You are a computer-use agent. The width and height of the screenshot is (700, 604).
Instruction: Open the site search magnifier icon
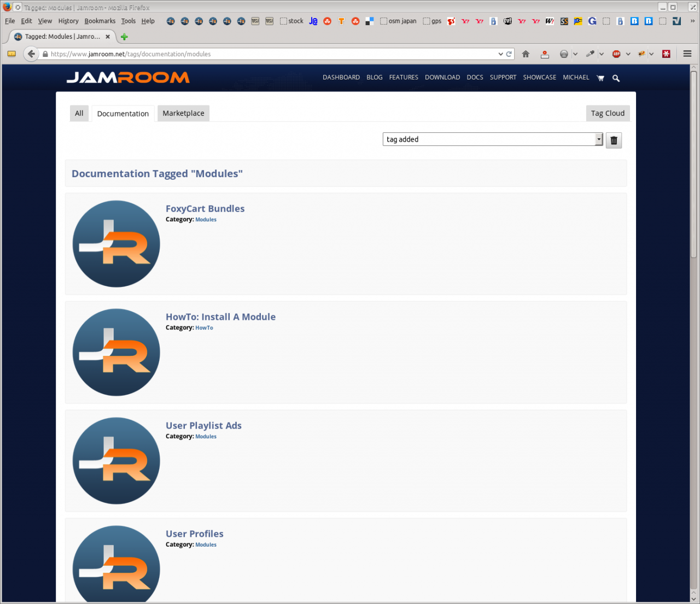pos(616,78)
